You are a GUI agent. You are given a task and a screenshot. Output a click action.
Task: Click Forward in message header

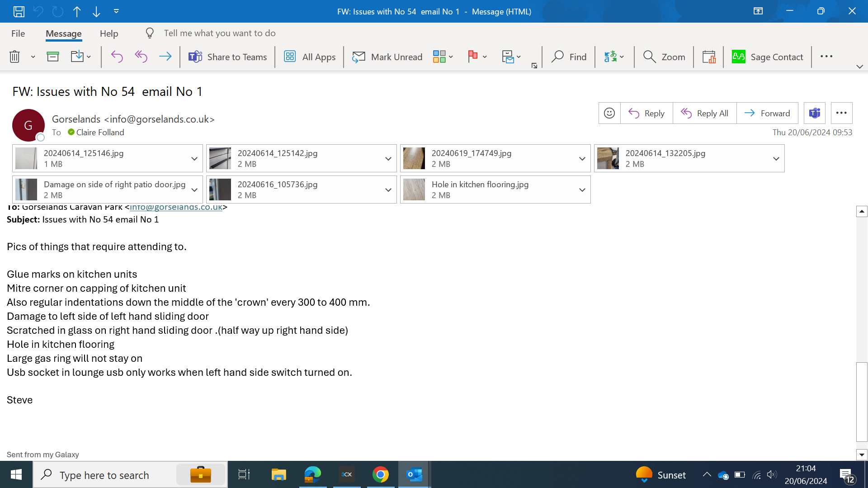[767, 113]
